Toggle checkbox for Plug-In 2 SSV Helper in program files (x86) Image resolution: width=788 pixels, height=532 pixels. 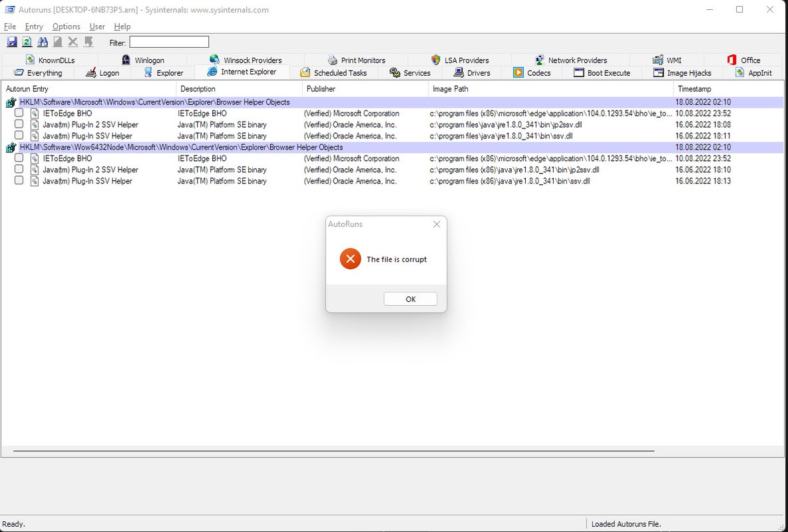[19, 169]
